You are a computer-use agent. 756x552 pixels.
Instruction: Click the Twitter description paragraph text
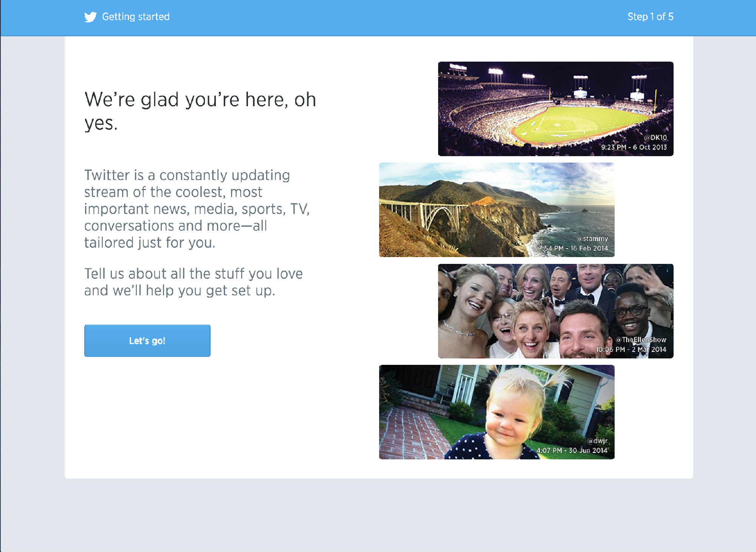pos(197,209)
